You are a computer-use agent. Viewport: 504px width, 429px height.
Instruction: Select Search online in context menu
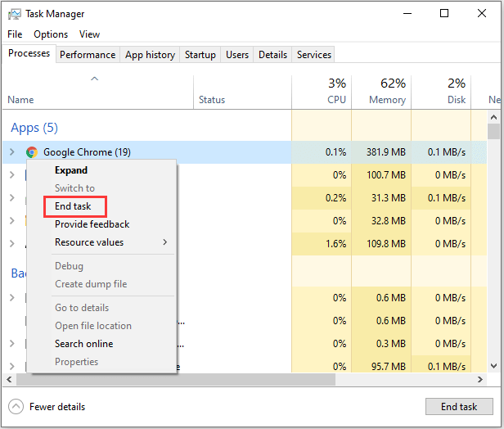pos(101,344)
